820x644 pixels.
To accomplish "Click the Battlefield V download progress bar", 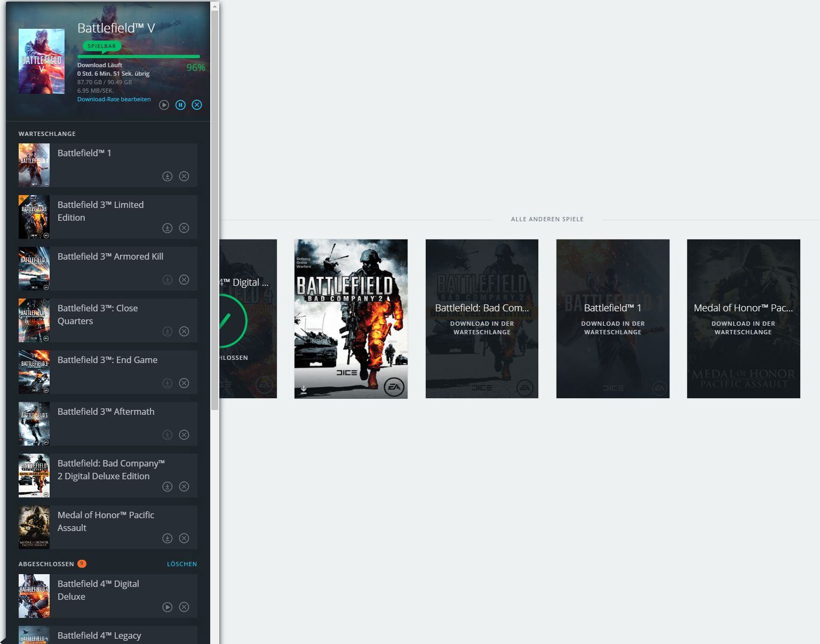I will click(139, 57).
